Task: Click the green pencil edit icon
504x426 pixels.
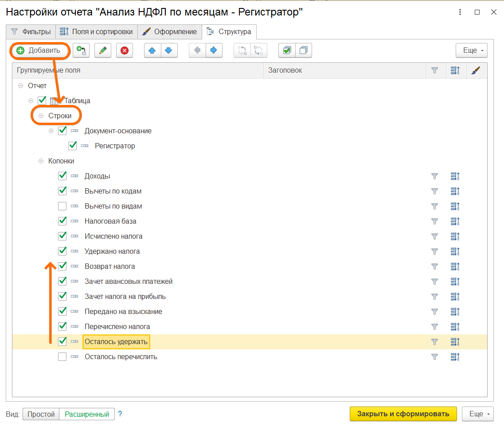Action: click(x=103, y=50)
